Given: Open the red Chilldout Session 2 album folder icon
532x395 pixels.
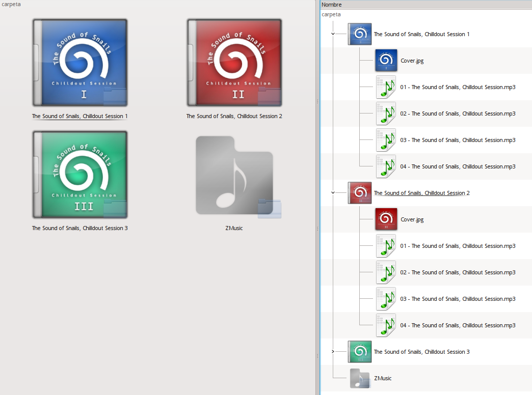Looking at the screenshot, I should (x=234, y=63).
